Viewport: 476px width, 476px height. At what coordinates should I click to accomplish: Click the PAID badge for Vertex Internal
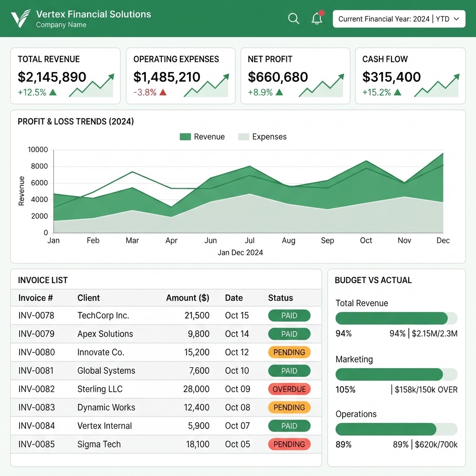(289, 426)
